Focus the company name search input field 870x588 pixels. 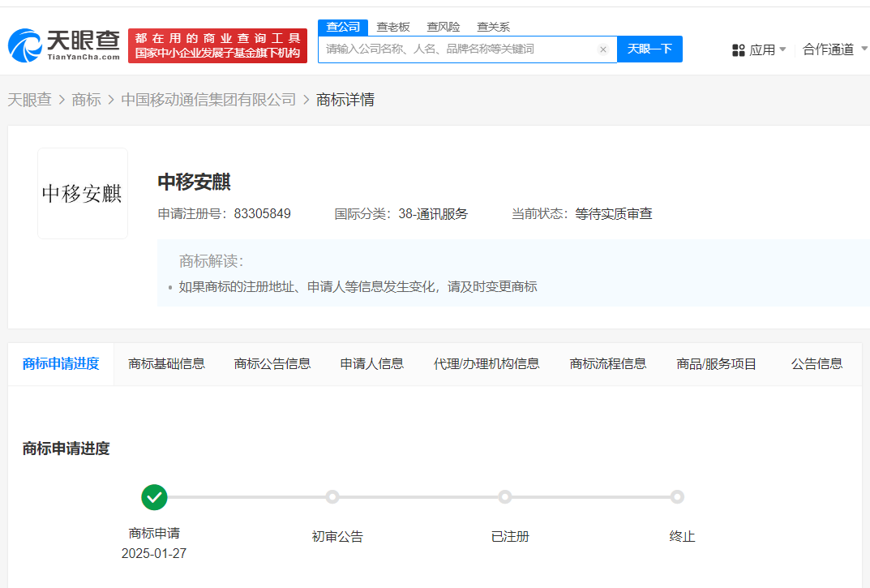pyautogui.click(x=458, y=49)
